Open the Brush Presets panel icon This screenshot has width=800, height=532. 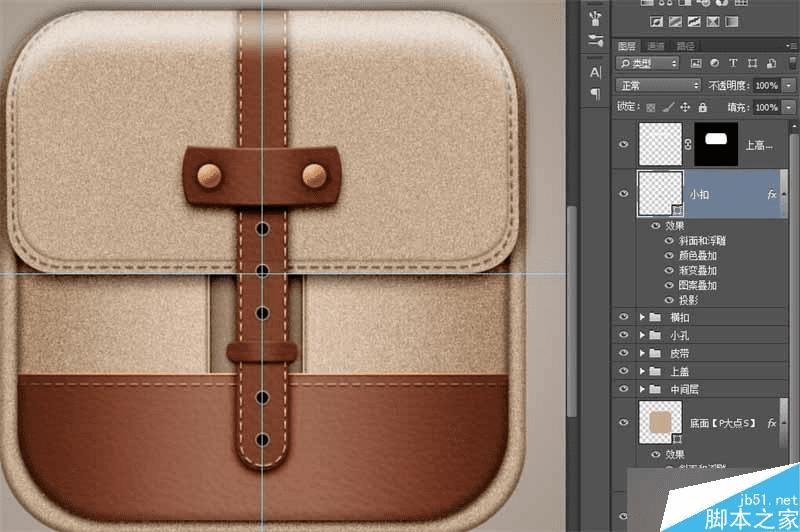[595, 19]
